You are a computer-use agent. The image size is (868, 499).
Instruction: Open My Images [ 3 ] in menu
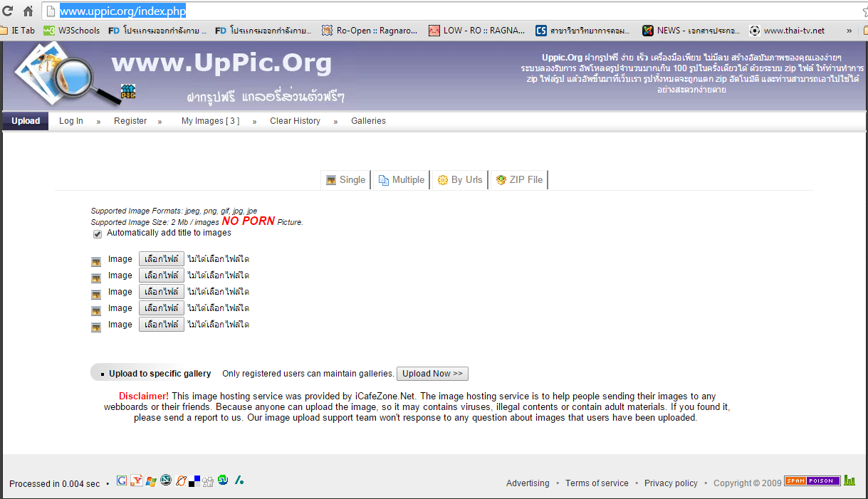pyautogui.click(x=210, y=121)
